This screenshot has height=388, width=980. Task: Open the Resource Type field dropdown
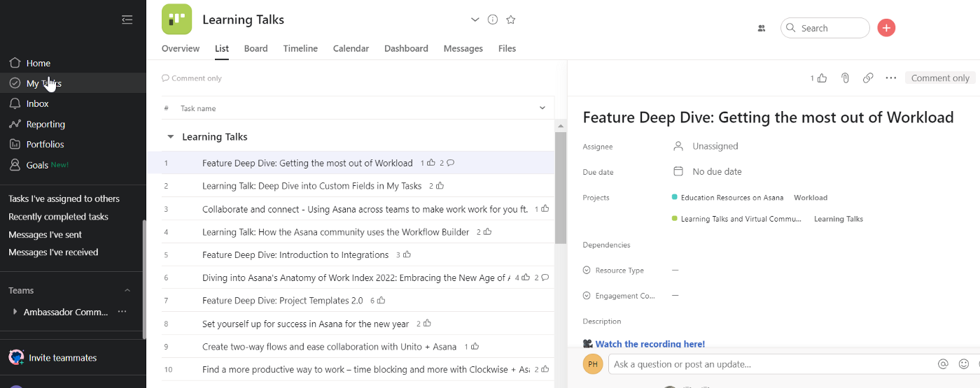click(x=587, y=271)
